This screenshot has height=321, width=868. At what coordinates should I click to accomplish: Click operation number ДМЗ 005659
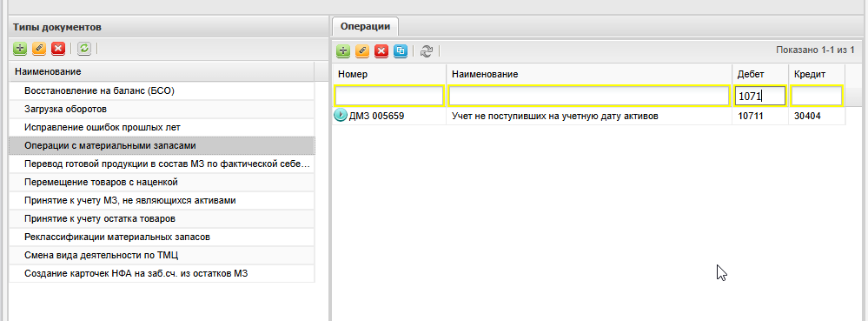376,117
